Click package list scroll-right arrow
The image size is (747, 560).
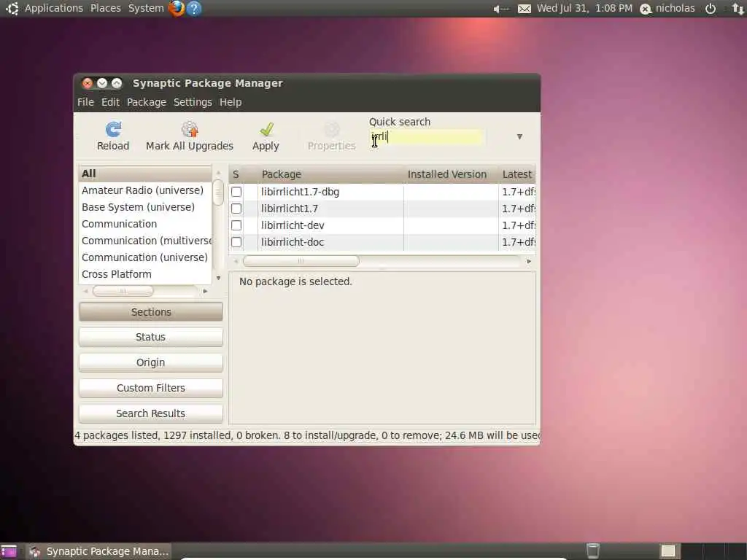(x=529, y=262)
